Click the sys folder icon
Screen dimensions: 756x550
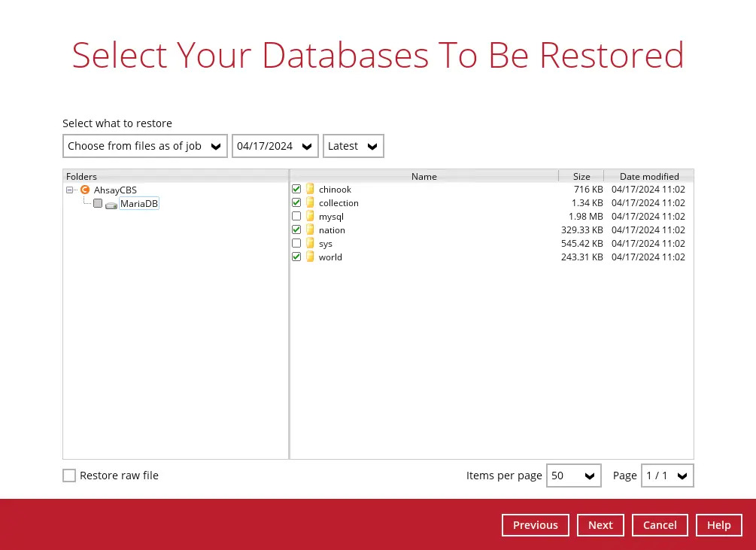tap(310, 244)
